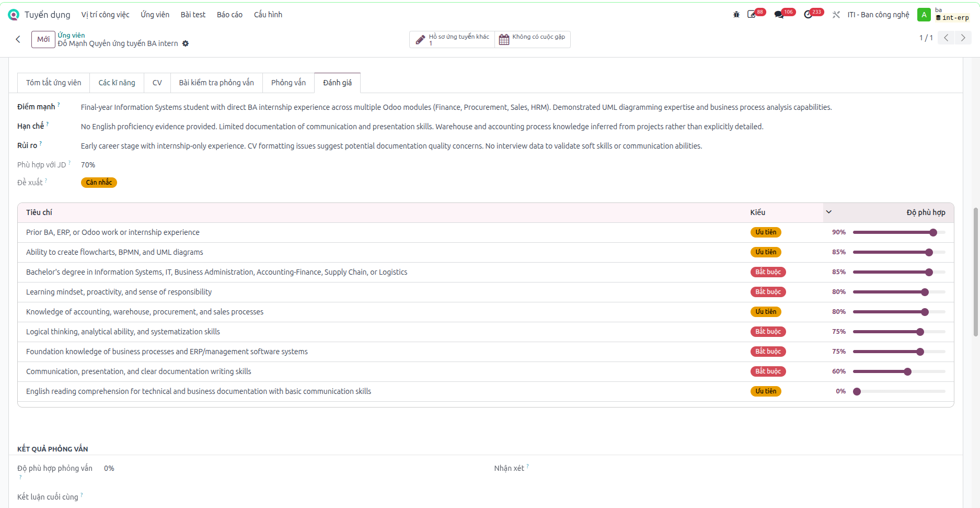Click the Cân nhắc recommendation badge
The image size is (980, 508).
click(x=99, y=183)
